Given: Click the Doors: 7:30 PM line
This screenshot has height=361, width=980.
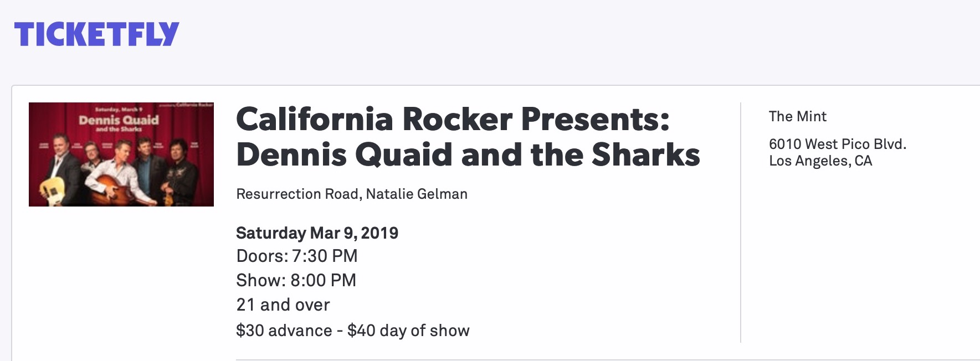Looking at the screenshot, I should coord(296,256).
